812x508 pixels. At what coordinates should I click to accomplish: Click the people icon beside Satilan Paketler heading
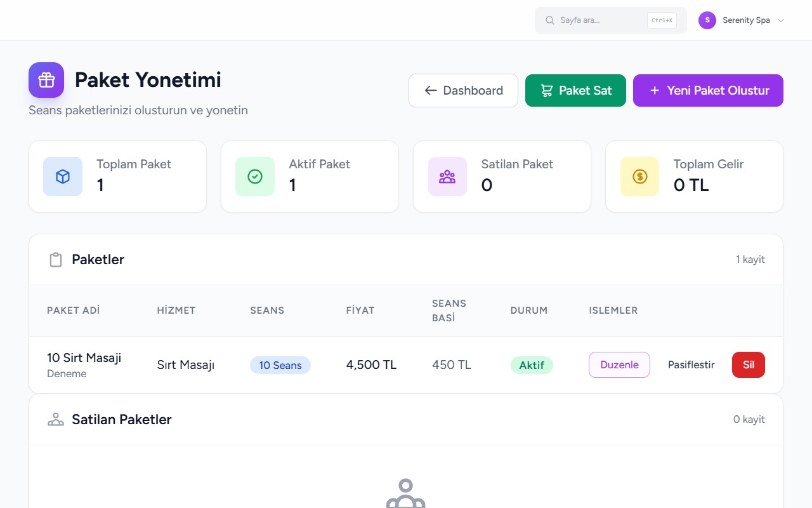point(56,420)
